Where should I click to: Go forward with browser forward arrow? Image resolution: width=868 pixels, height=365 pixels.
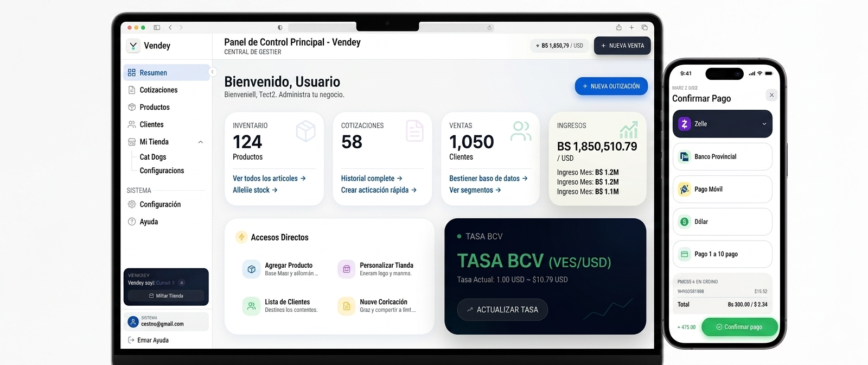click(181, 28)
